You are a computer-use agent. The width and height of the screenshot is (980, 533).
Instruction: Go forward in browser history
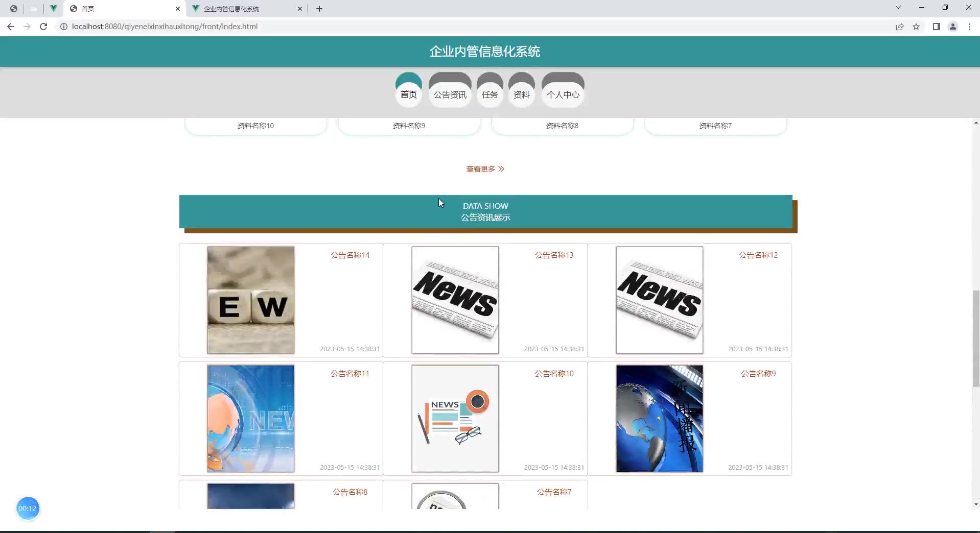point(27,27)
